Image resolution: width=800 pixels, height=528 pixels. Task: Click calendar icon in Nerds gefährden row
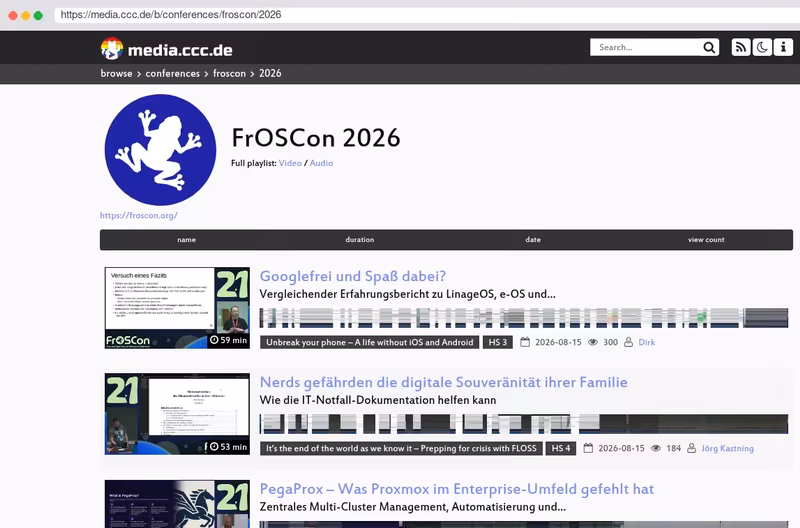(588, 448)
